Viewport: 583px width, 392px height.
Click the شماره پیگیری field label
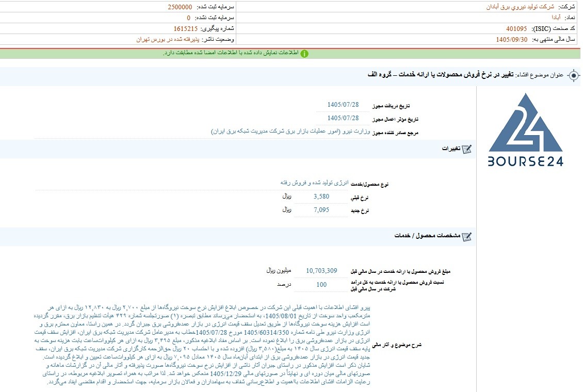(218, 28)
